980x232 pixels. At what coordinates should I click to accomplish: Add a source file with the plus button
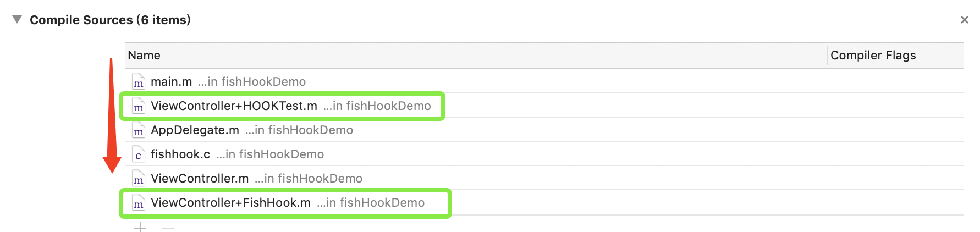140,227
